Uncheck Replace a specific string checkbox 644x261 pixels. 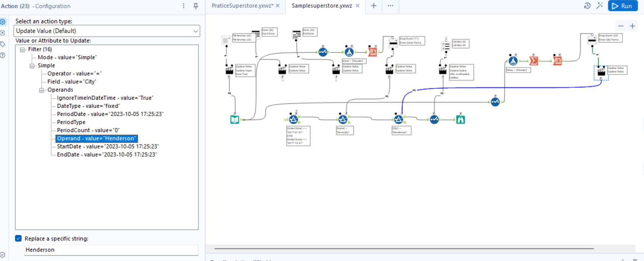(19, 238)
